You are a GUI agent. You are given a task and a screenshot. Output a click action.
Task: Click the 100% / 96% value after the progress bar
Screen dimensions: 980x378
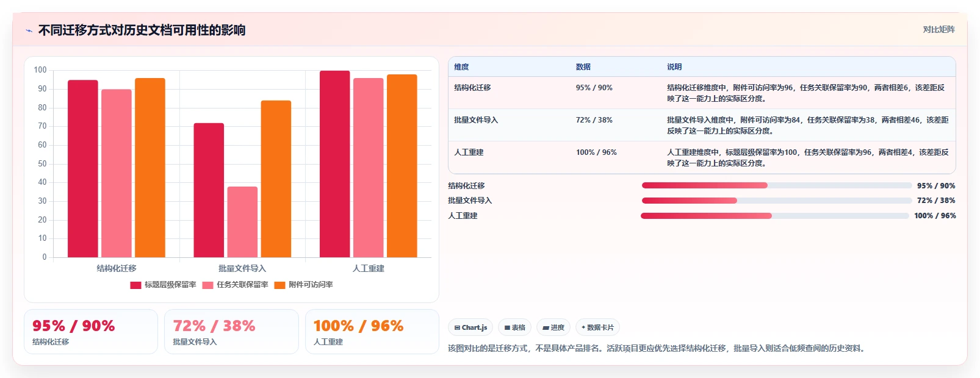pos(935,216)
